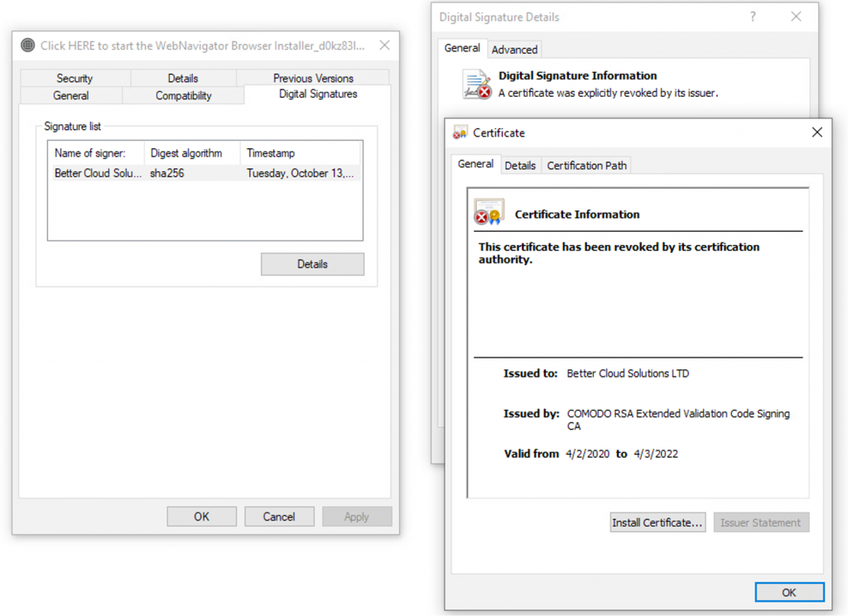Click the installer file icon in Properties title
The height and width of the screenshot is (616, 848).
click(x=28, y=46)
